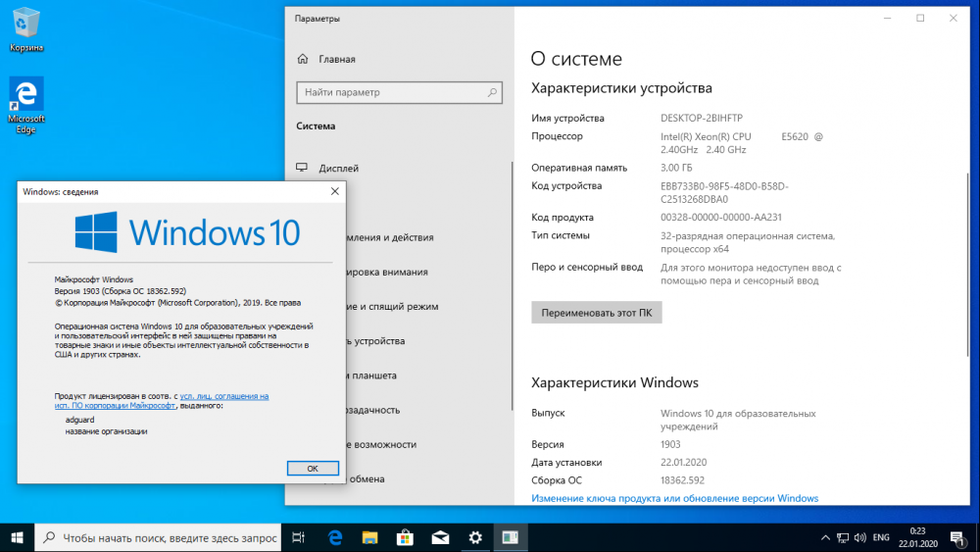Viewport: 980px width, 552px height.
Task: Open the Windows Start menu
Action: 17,537
